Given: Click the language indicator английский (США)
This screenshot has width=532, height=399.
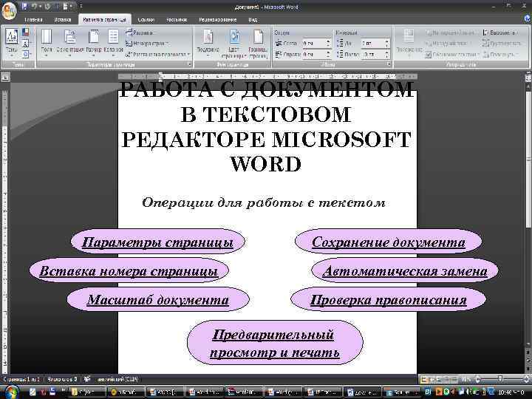Looking at the screenshot, I should point(117,379).
